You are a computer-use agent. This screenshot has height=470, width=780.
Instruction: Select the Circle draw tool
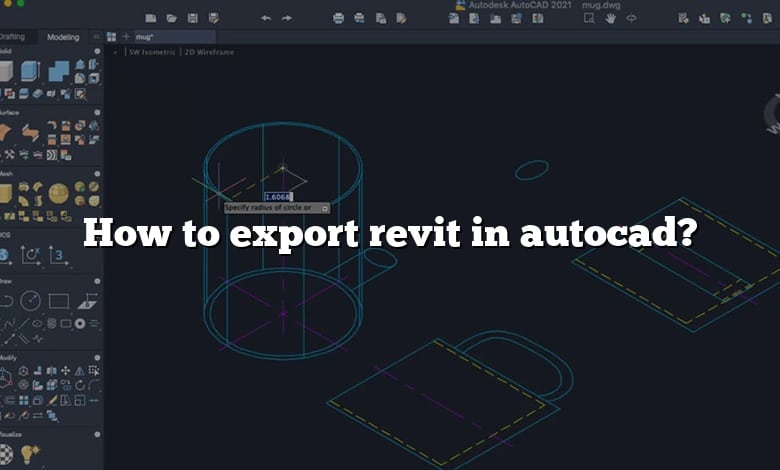30,301
